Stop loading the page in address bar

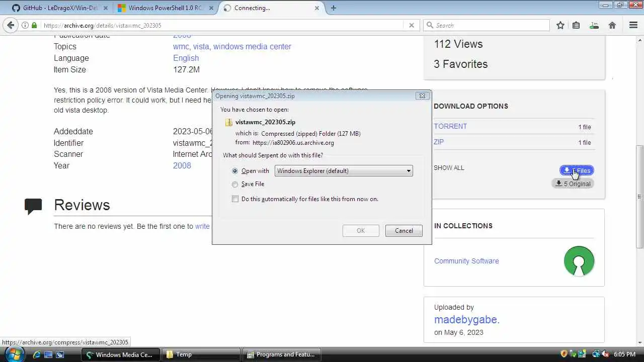[x=411, y=25]
